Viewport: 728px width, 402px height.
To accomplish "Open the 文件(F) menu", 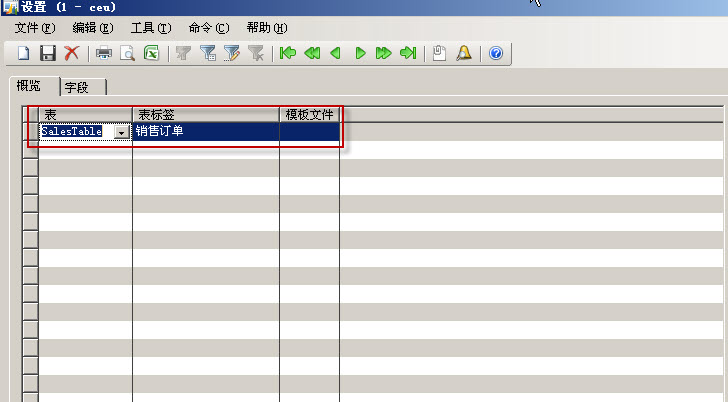I will coord(35,28).
